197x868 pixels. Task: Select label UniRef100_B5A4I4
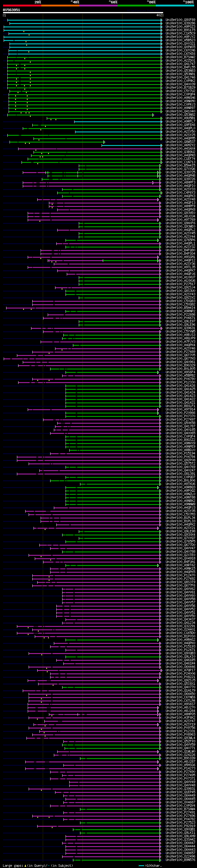pyautogui.click(x=180, y=308)
